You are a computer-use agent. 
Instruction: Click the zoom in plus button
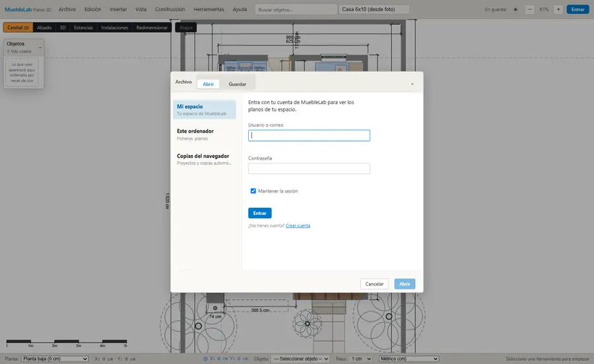tap(558, 9)
